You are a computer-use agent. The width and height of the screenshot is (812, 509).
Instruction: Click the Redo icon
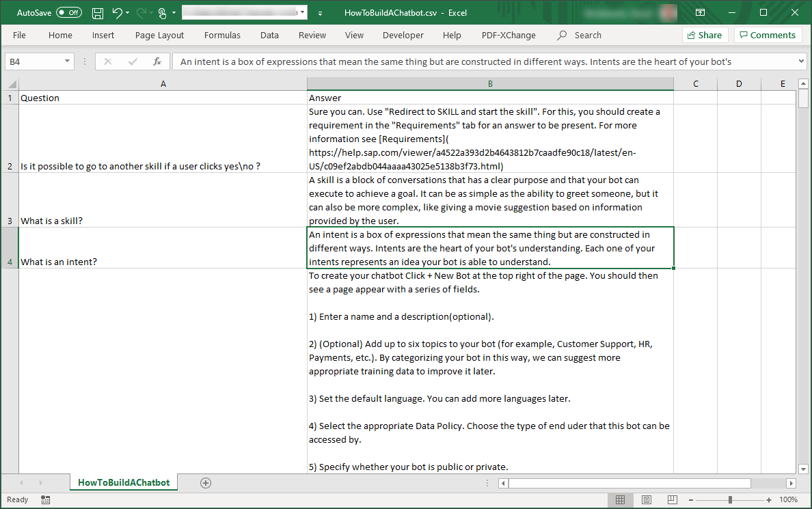point(141,13)
